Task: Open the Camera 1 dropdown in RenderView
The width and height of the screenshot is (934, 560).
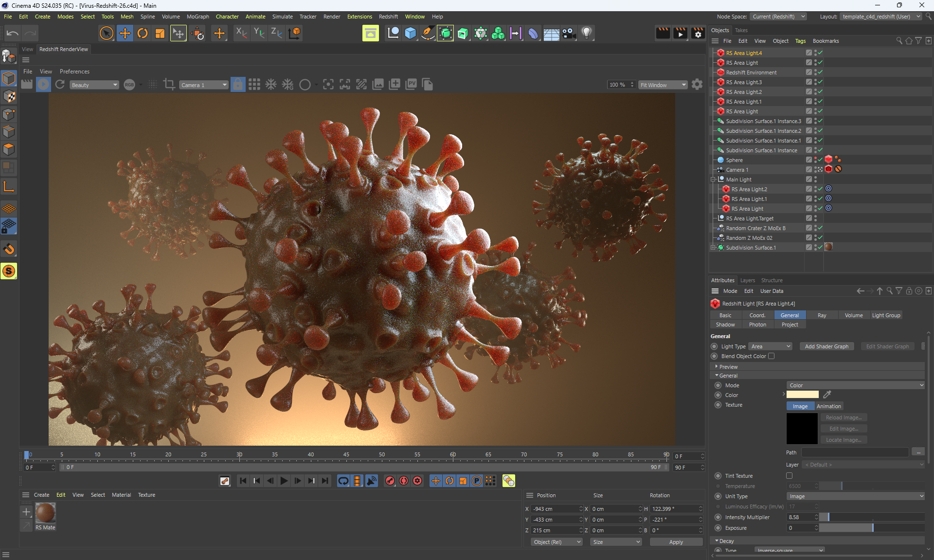Action: pos(203,85)
